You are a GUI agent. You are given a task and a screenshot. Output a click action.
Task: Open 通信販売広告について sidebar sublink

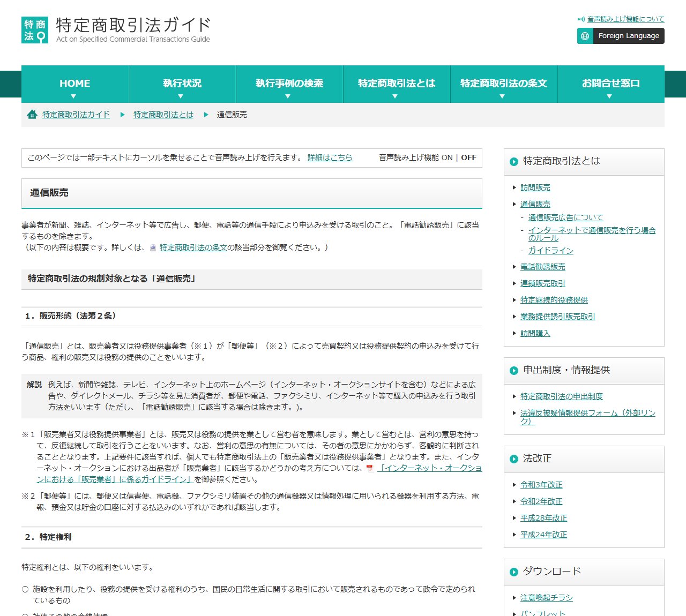pyautogui.click(x=566, y=217)
